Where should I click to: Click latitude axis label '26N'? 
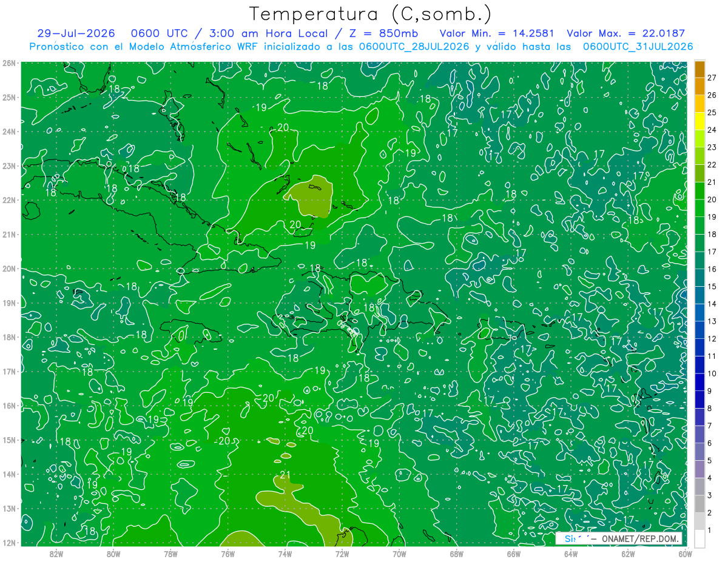[x=8, y=63]
